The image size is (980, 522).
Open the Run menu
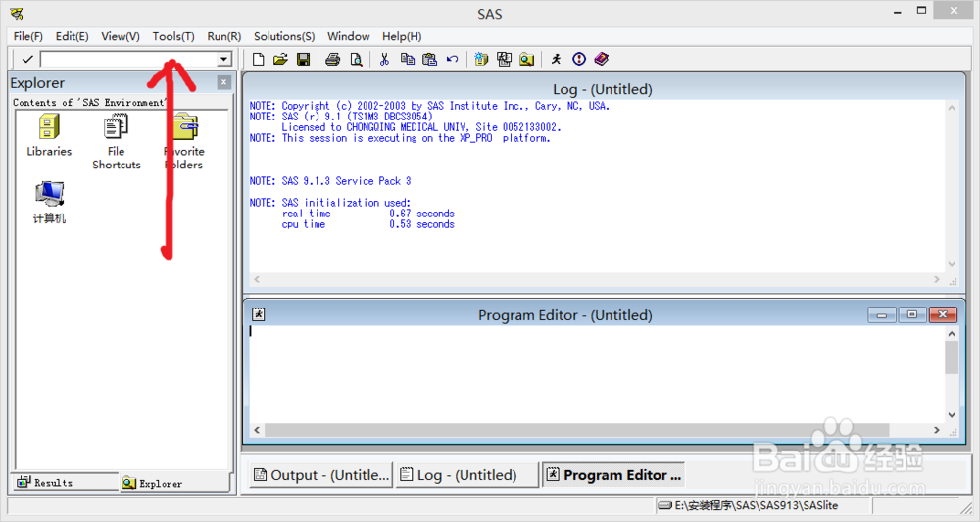pos(223,37)
